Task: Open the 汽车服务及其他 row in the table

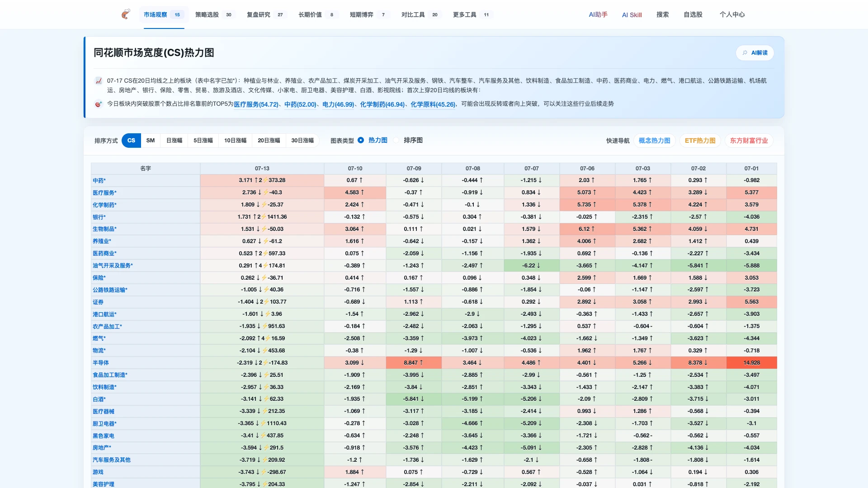Action: (x=112, y=460)
